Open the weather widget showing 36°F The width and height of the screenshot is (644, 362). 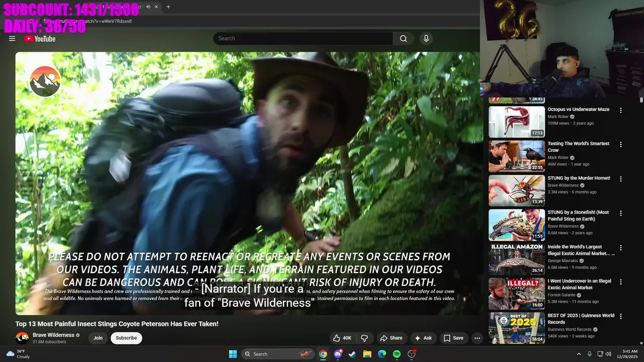19,354
